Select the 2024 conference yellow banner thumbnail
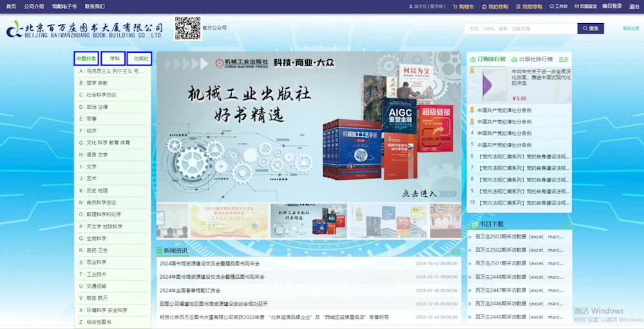The height and width of the screenshot is (329, 644). (229, 221)
